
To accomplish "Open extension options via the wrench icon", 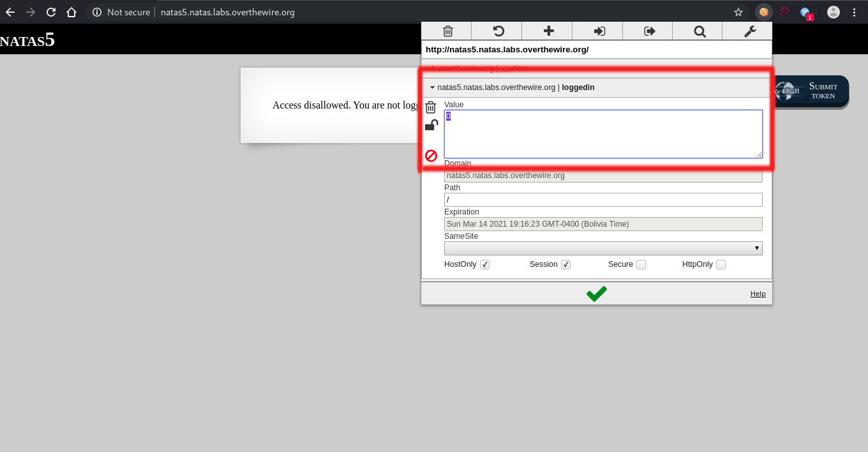I will coord(750,31).
